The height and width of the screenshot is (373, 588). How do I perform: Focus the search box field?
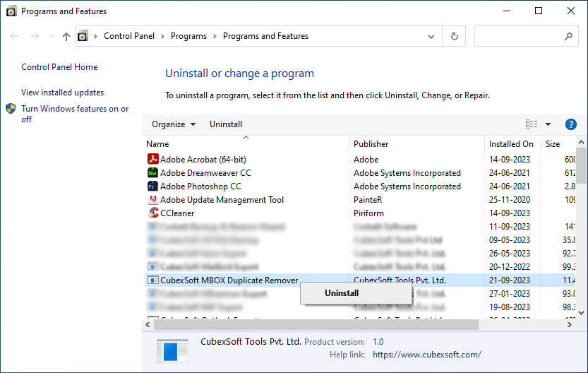(x=526, y=36)
